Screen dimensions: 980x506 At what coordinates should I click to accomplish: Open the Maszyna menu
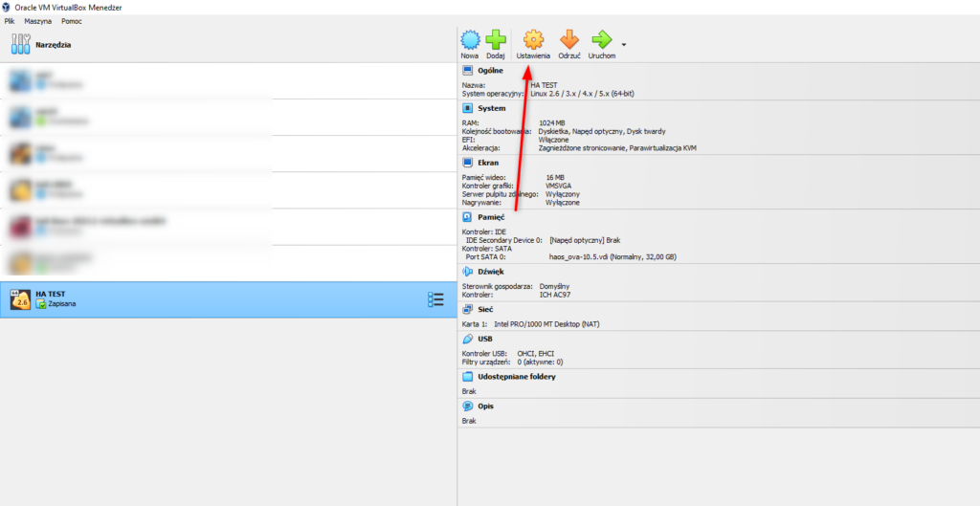pyautogui.click(x=37, y=20)
